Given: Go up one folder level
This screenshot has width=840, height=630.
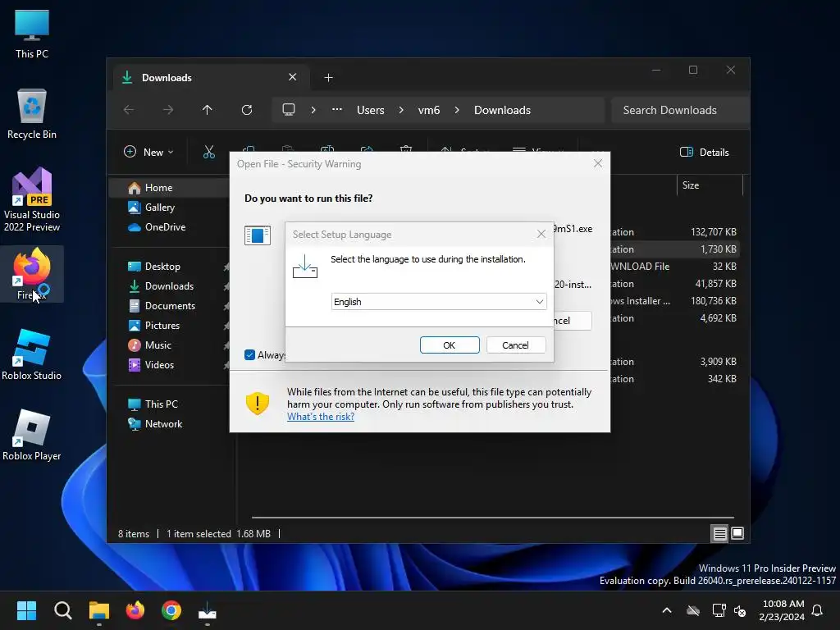Looking at the screenshot, I should 208,110.
